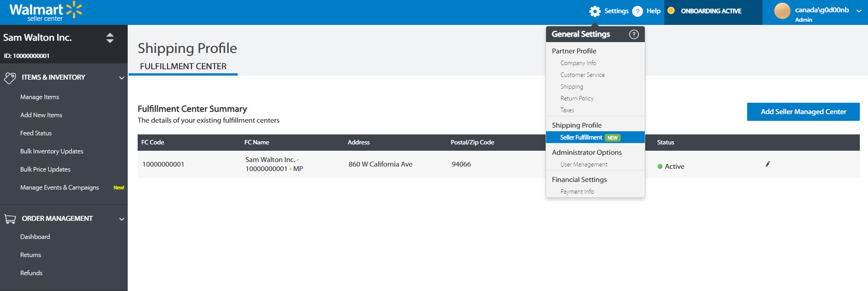The width and height of the screenshot is (868, 291).
Task: Click the user profile avatar
Action: point(782,11)
